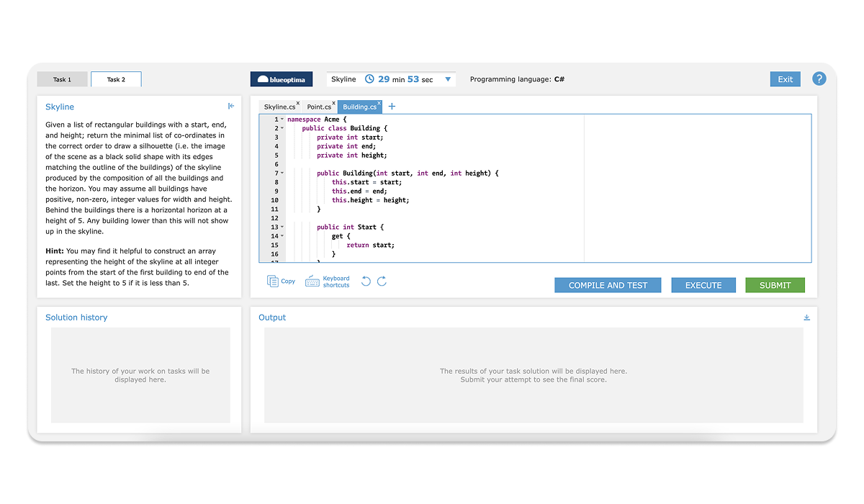This screenshot has height=504, width=864.
Task: Open Keyboard shortcuts
Action: point(328,282)
